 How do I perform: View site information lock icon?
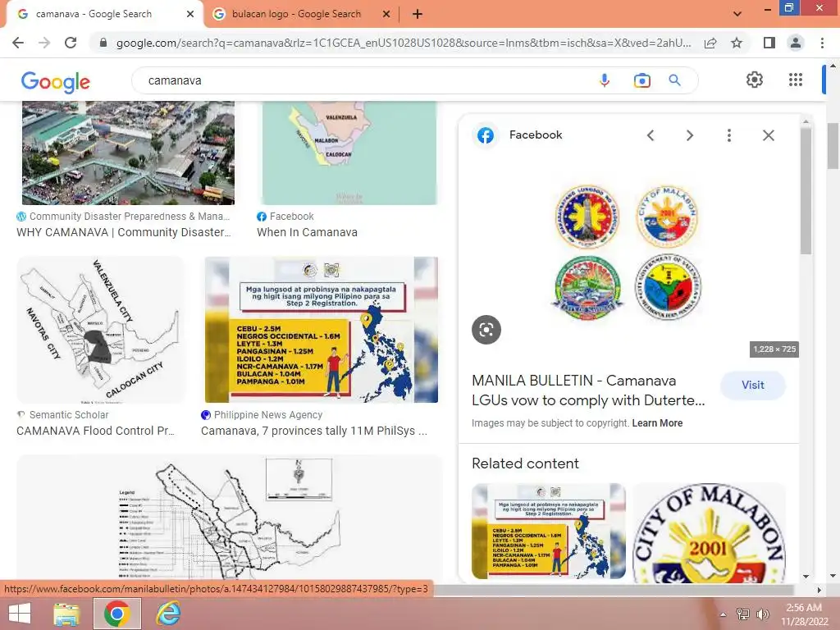103,43
